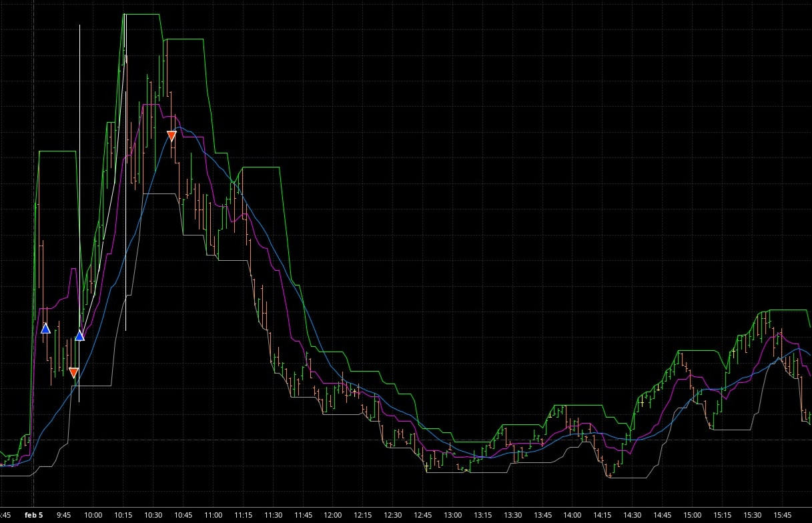Click the 9:45 time axis label
The width and height of the screenshot is (812, 523).
coord(63,515)
